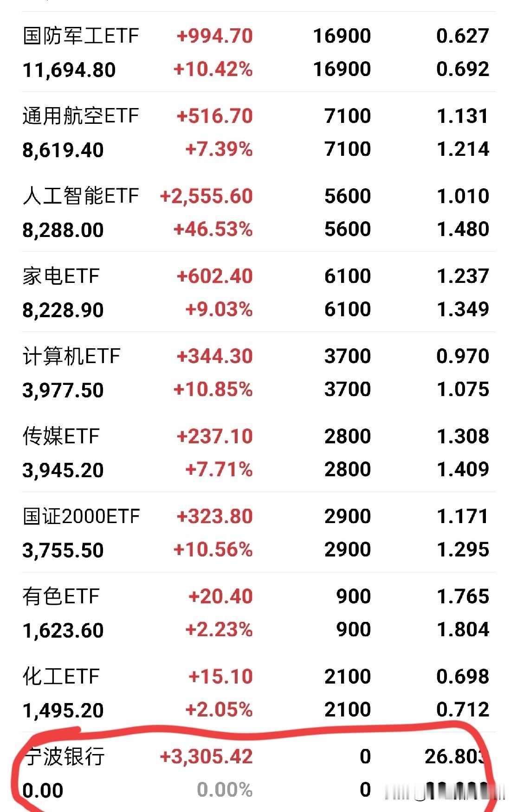Open the 家电ETF holding row
517x812 pixels.
pyautogui.click(x=61, y=276)
